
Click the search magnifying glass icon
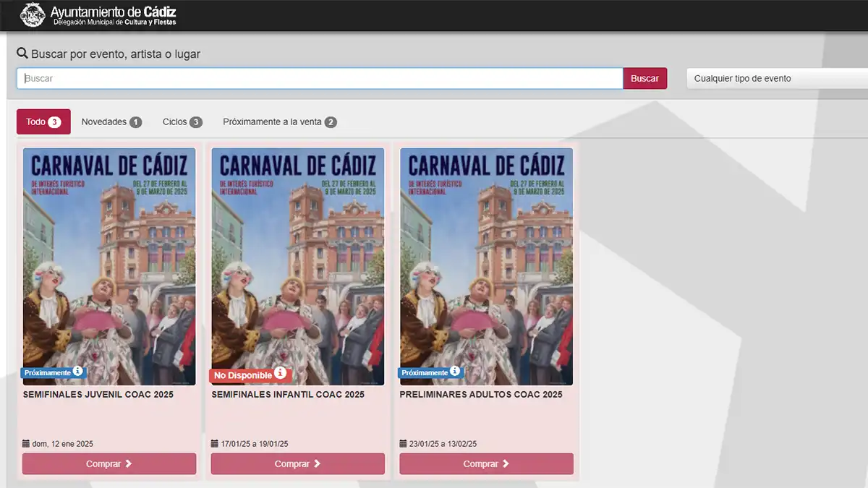(x=22, y=53)
